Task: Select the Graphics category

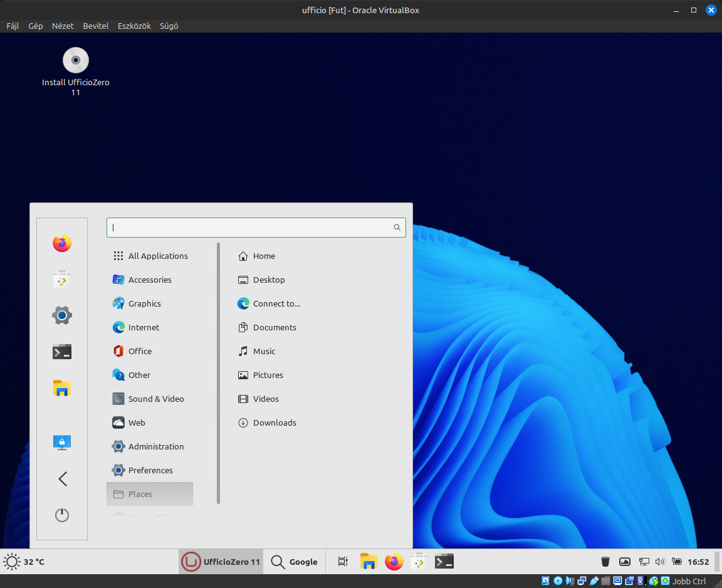Action: 150,304
